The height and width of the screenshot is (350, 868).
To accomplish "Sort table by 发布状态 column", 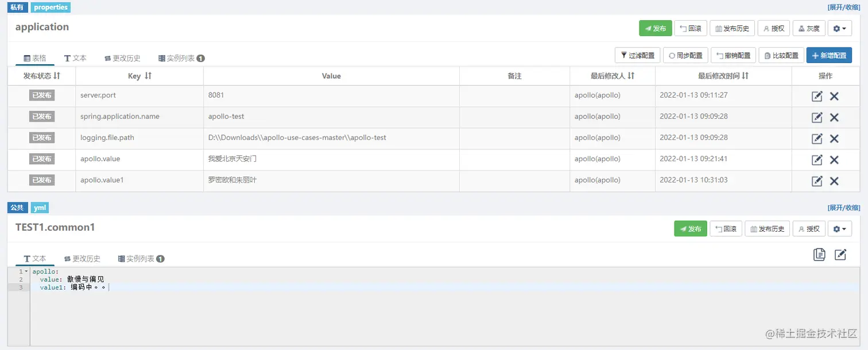I will 57,76.
